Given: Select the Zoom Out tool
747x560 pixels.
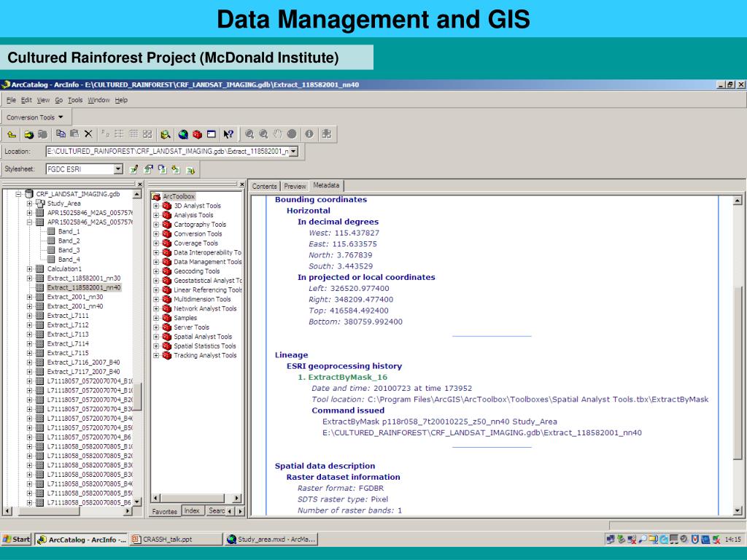Looking at the screenshot, I should (263, 134).
